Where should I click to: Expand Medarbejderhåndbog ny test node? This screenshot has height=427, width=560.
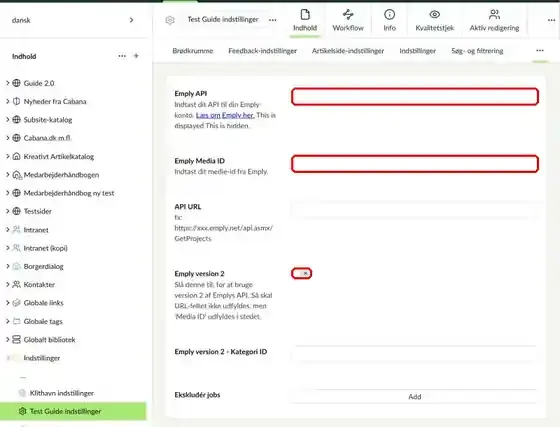pyautogui.click(x=8, y=193)
